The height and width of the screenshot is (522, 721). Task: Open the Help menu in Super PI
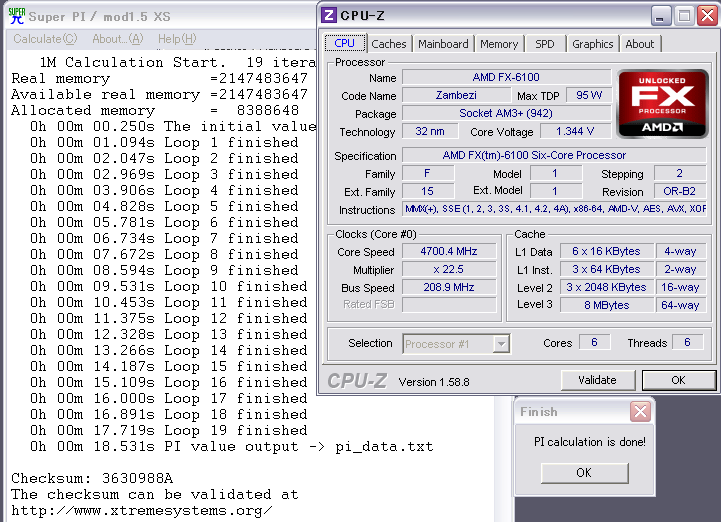pyautogui.click(x=177, y=39)
